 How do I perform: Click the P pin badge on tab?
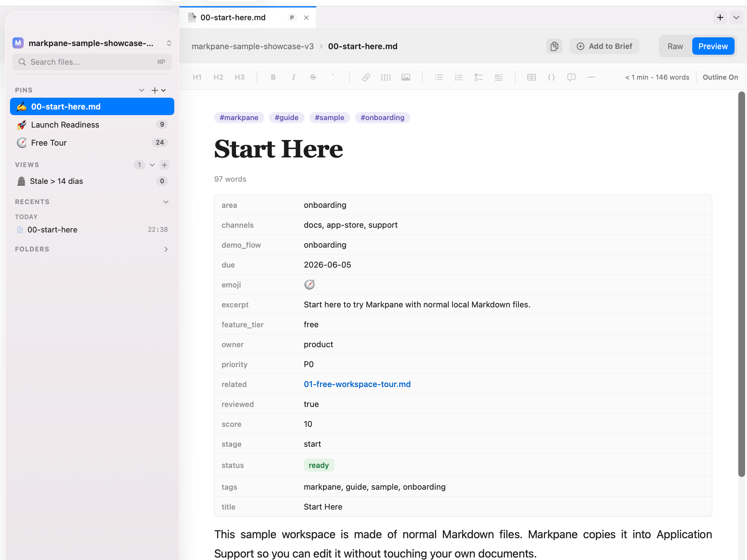tap(292, 17)
